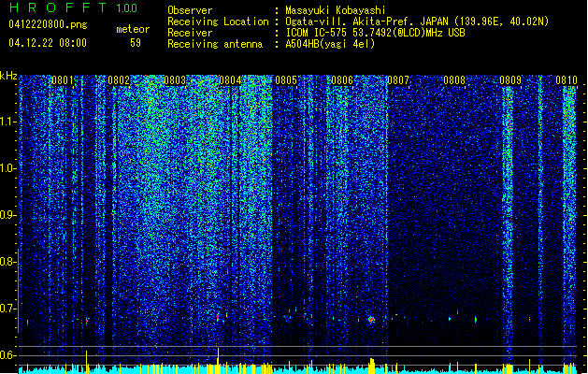Click the location text Ogata-vill. Akita-Pref. JAPAN
The image size is (588, 374).
pos(366,22)
